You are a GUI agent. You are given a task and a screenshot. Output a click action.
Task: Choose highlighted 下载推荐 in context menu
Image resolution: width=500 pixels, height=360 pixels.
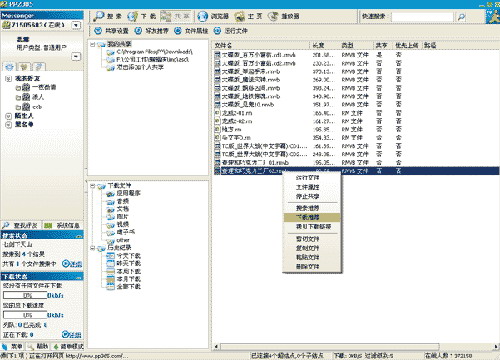pos(312,217)
